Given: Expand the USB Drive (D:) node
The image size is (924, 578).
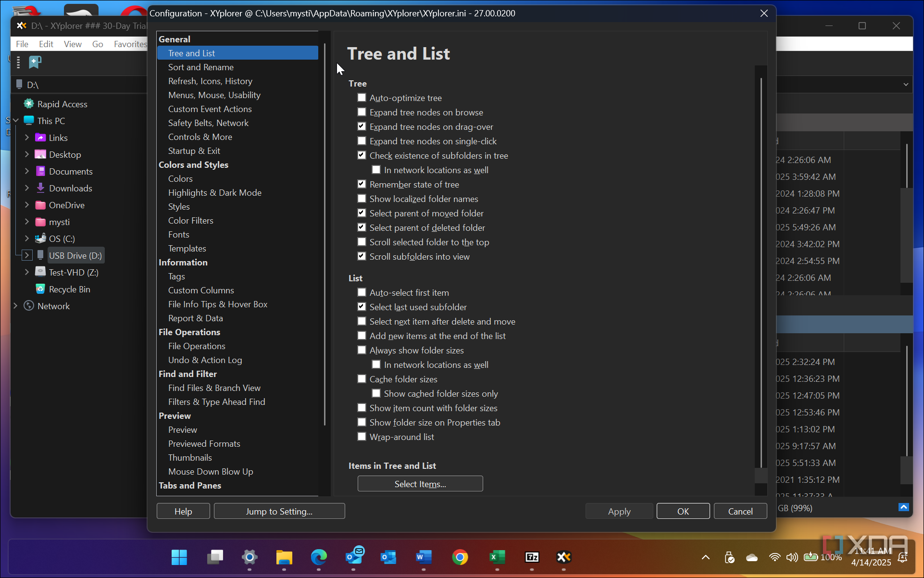Looking at the screenshot, I should 27,255.
